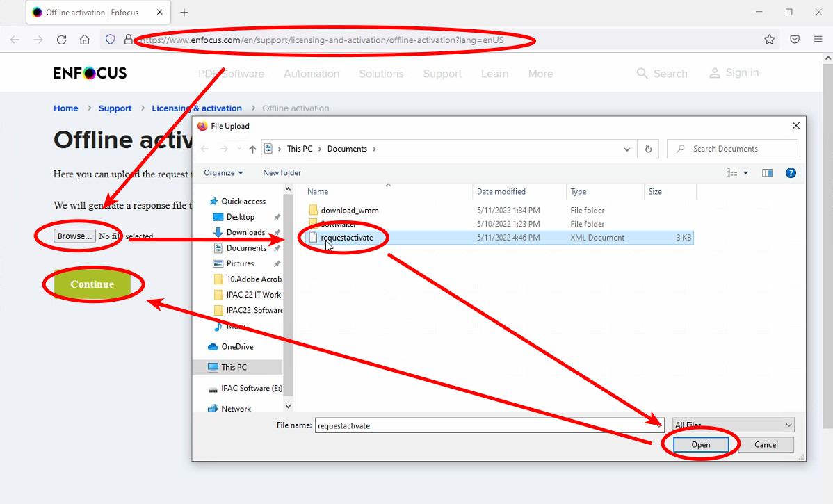Viewport: 833px width, 504px height.
Task: Select This PC in the navigation tree
Action: (x=234, y=367)
